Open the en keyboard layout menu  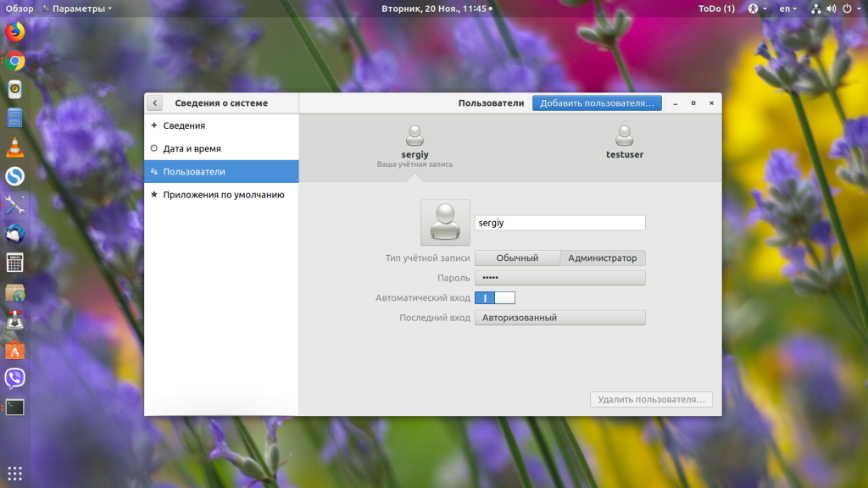pyautogui.click(x=787, y=8)
